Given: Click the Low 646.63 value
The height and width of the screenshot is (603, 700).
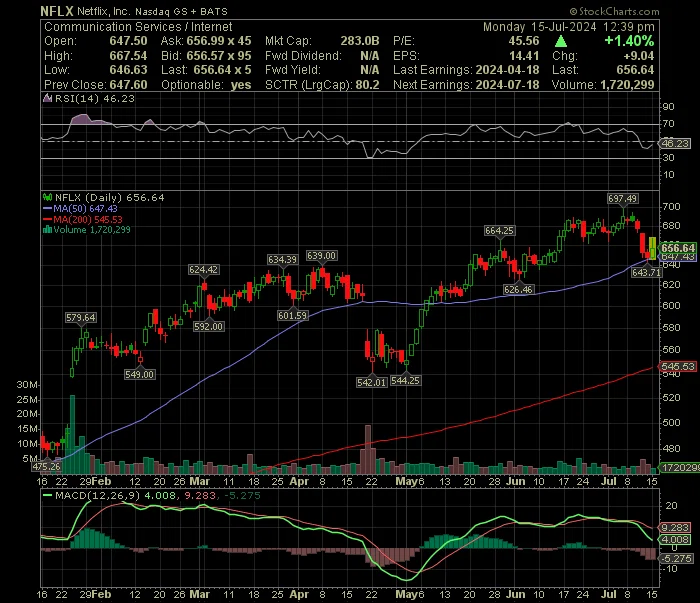Looking at the screenshot, I should [128, 70].
